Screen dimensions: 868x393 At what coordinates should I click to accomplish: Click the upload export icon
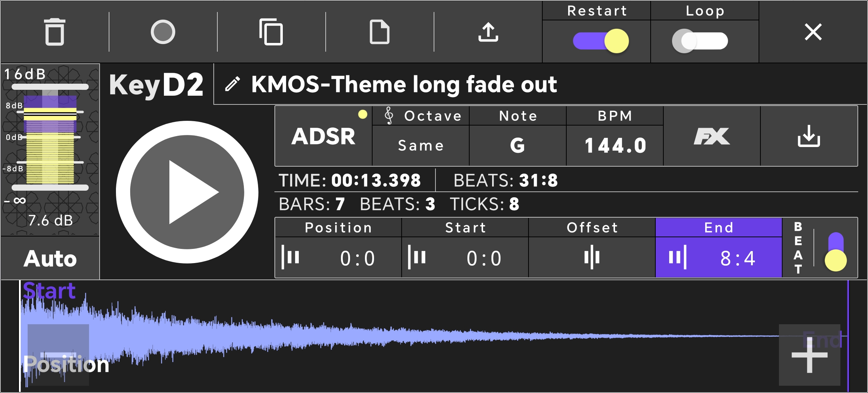pos(488,32)
